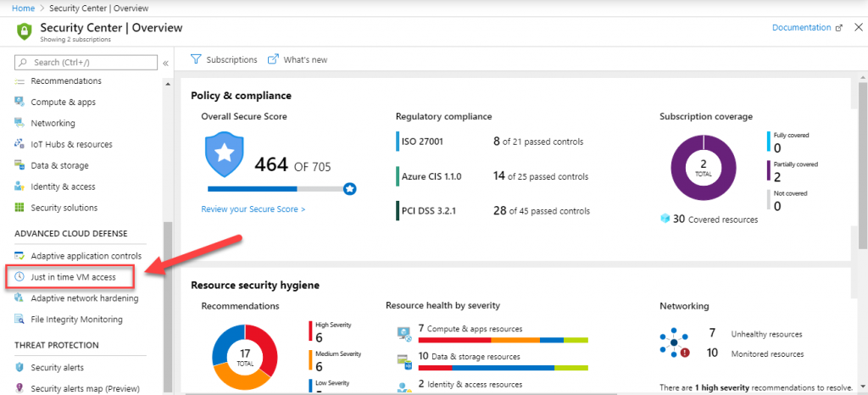Click the Unhealthy resources count
The image size is (868, 395).
click(712, 333)
